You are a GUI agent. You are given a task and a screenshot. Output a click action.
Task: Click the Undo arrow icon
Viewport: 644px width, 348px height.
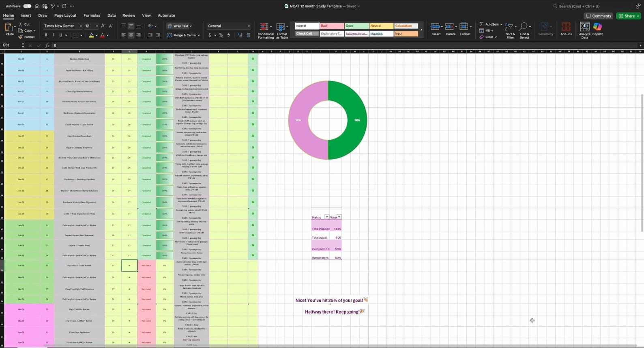pyautogui.click(x=52, y=6)
